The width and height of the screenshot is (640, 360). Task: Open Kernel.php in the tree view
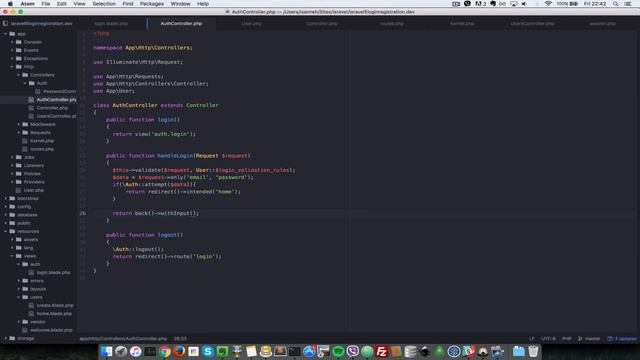pos(42,141)
